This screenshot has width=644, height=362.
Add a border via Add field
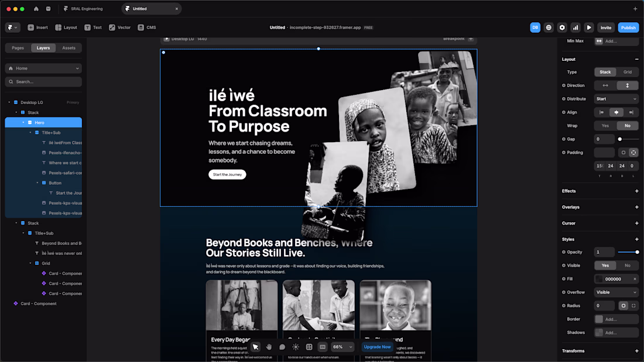point(616,319)
